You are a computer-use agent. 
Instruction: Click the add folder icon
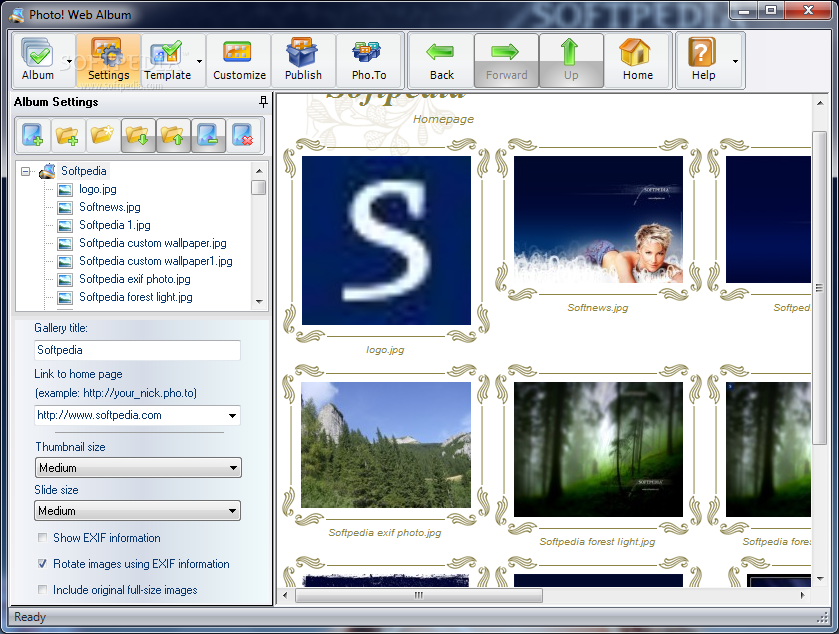pyautogui.click(x=67, y=135)
